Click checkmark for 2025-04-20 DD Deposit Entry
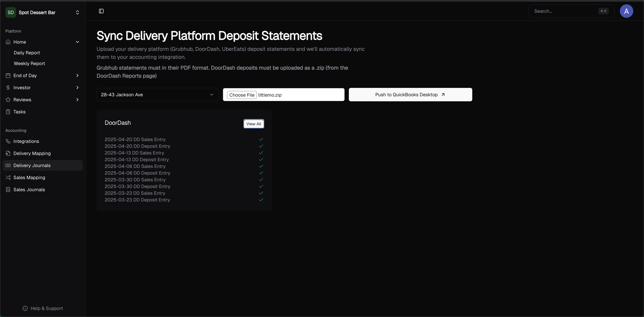This screenshot has width=644, height=317. pyautogui.click(x=261, y=146)
